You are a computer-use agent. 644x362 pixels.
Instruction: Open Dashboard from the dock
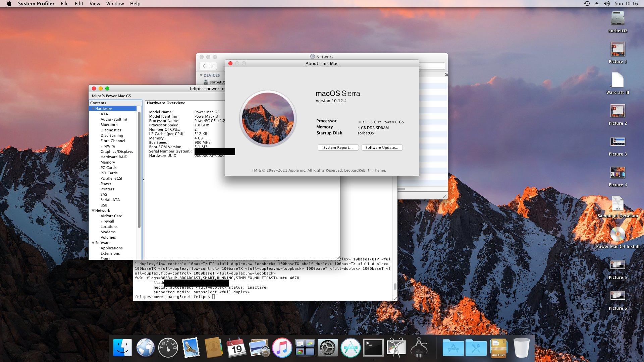168,348
